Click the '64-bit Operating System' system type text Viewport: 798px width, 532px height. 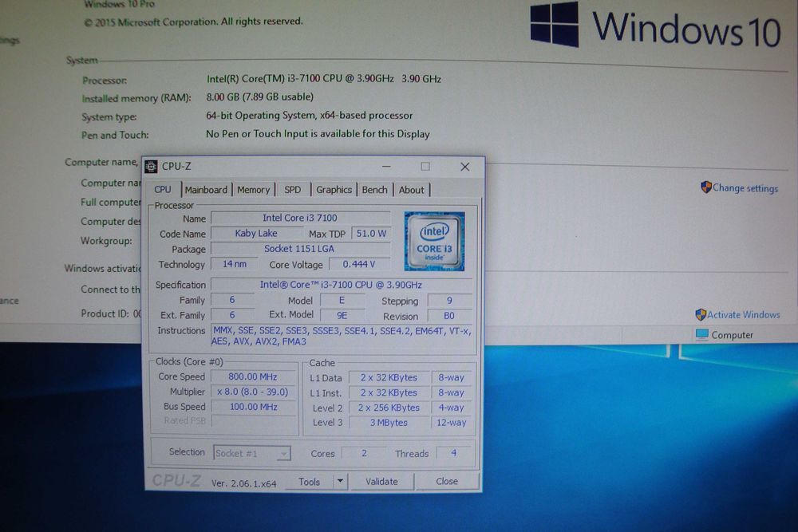coord(310,116)
